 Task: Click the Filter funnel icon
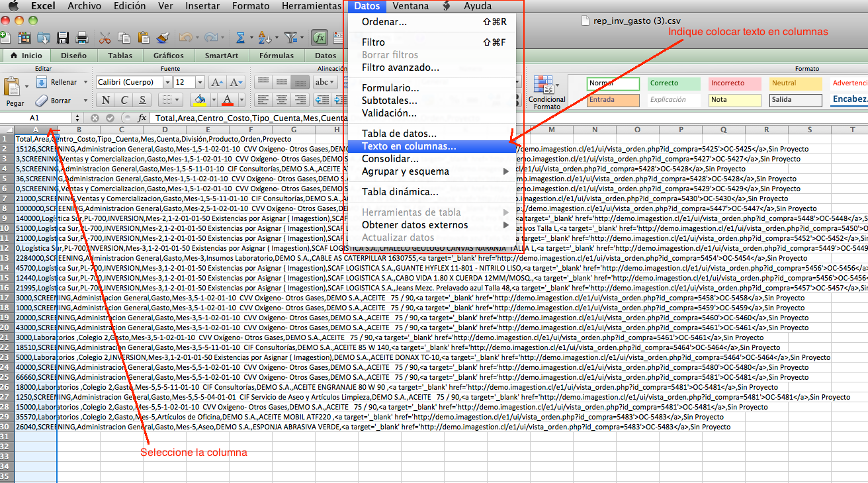pos(290,38)
